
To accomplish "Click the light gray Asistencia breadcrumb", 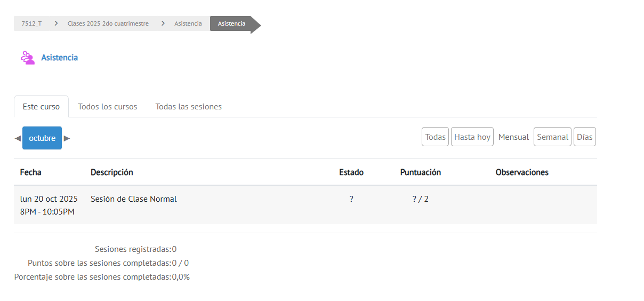I will point(188,23).
